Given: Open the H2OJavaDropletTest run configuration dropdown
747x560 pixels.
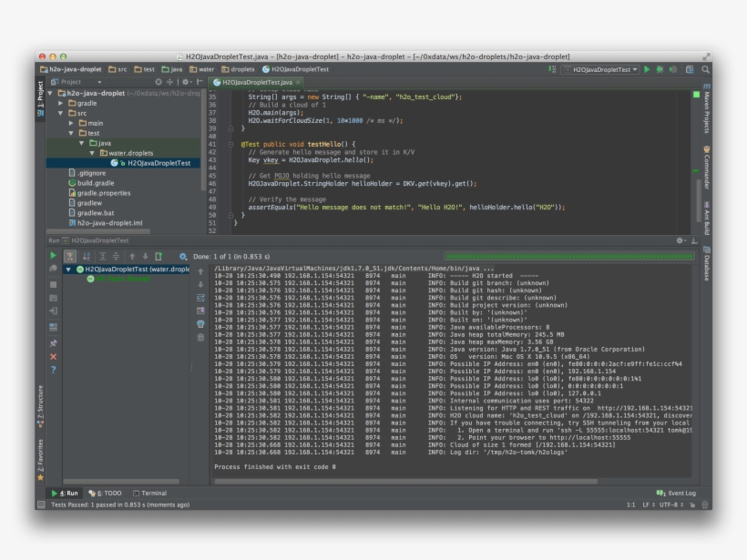Looking at the screenshot, I should (x=600, y=69).
